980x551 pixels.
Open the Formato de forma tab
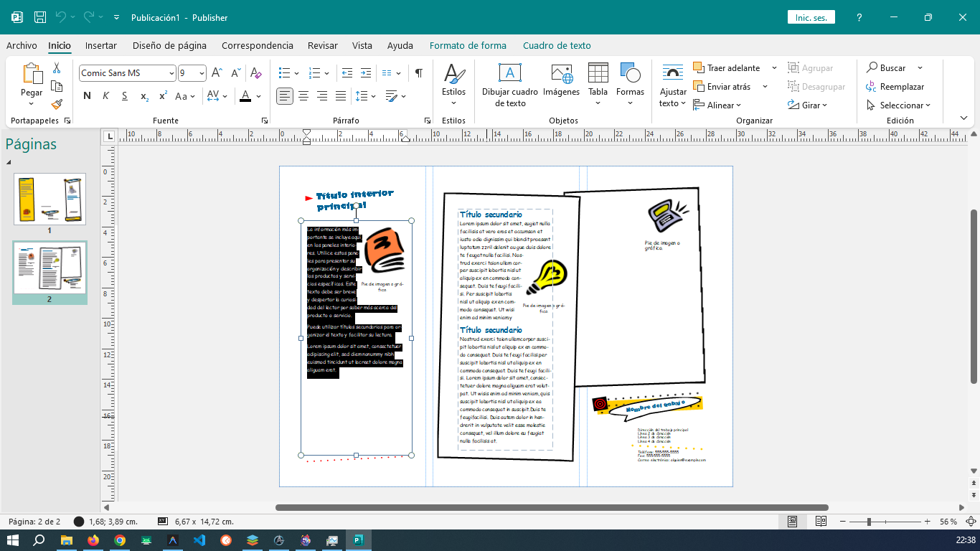[468, 44]
